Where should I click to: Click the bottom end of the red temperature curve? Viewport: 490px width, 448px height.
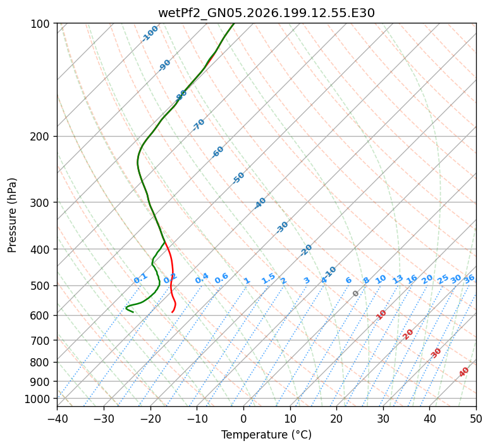click(172, 312)
